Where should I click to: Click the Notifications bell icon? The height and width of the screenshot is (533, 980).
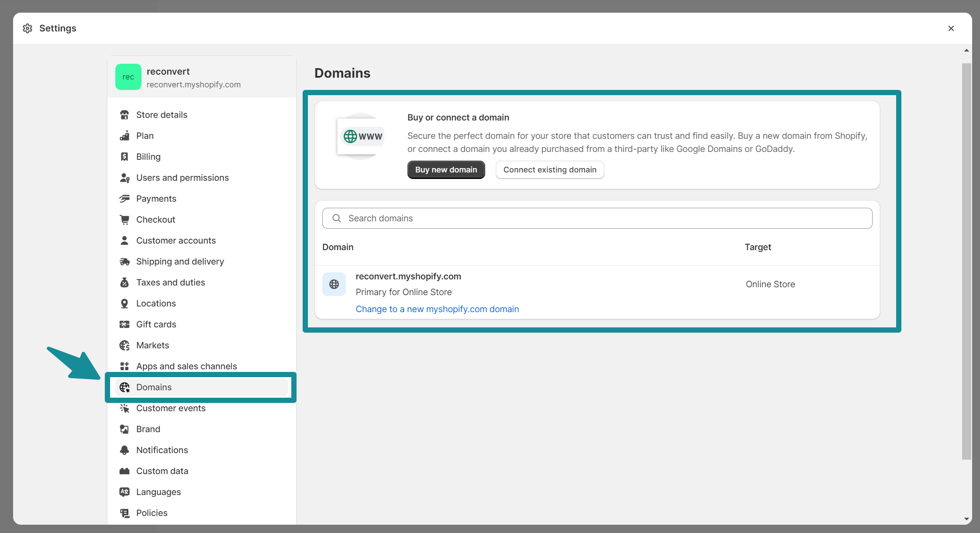pos(124,450)
